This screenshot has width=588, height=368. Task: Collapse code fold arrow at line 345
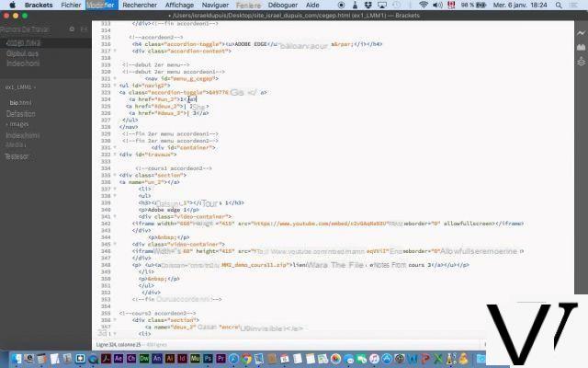tap(115, 244)
